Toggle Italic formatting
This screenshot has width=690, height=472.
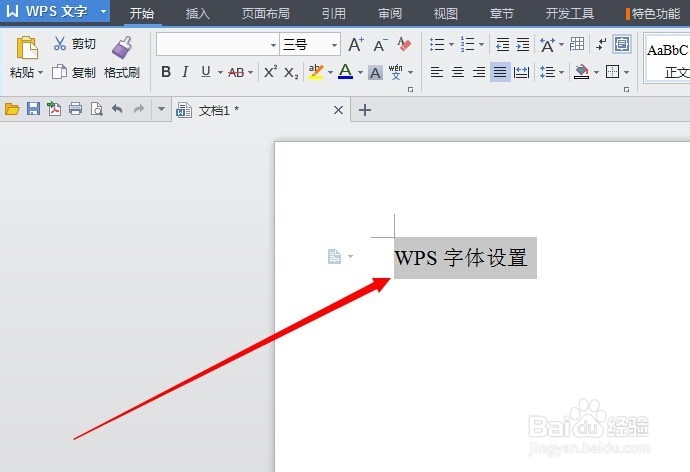click(x=185, y=72)
